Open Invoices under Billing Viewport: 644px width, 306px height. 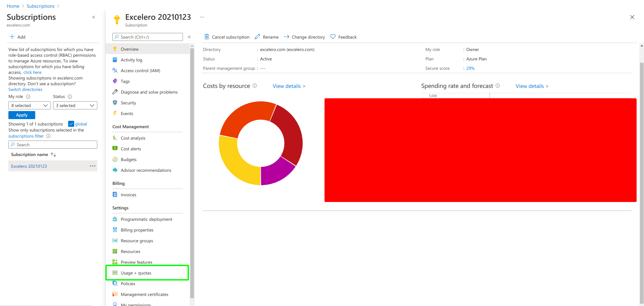click(128, 195)
